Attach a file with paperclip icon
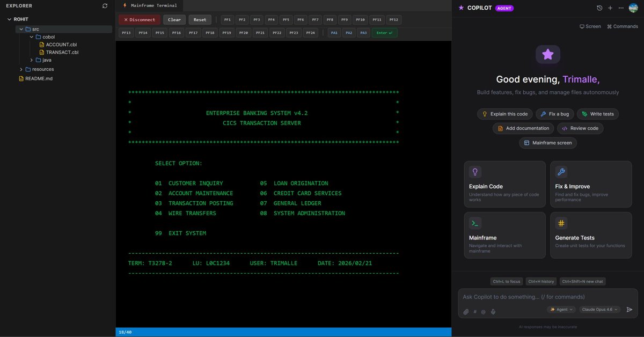Screen dimensions: 644x337 pos(466,311)
